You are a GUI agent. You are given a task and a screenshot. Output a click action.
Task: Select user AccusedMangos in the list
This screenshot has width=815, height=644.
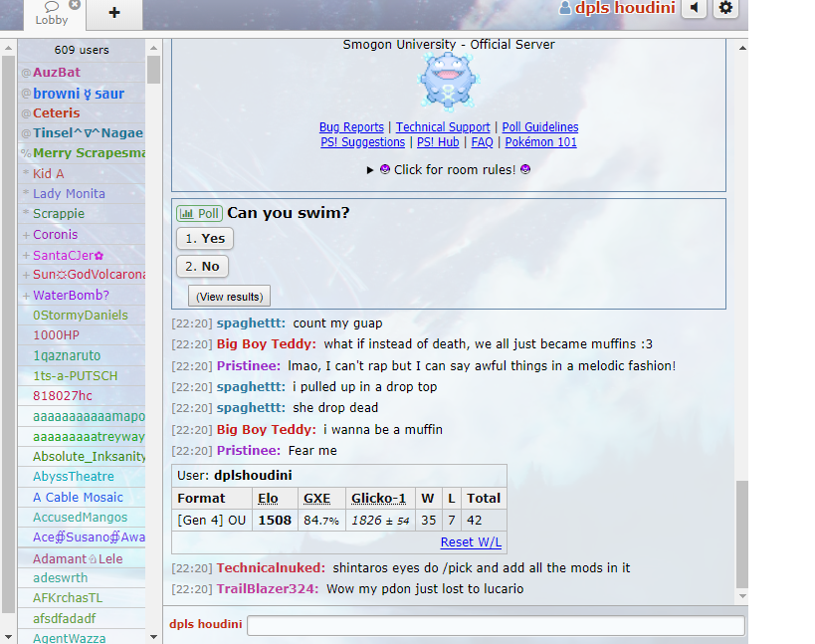tap(82, 518)
